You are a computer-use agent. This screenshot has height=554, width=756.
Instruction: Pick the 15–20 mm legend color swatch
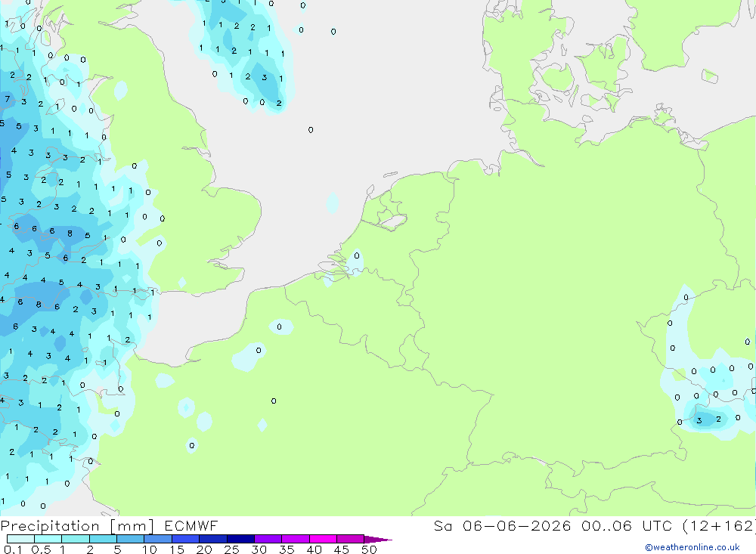point(186,539)
